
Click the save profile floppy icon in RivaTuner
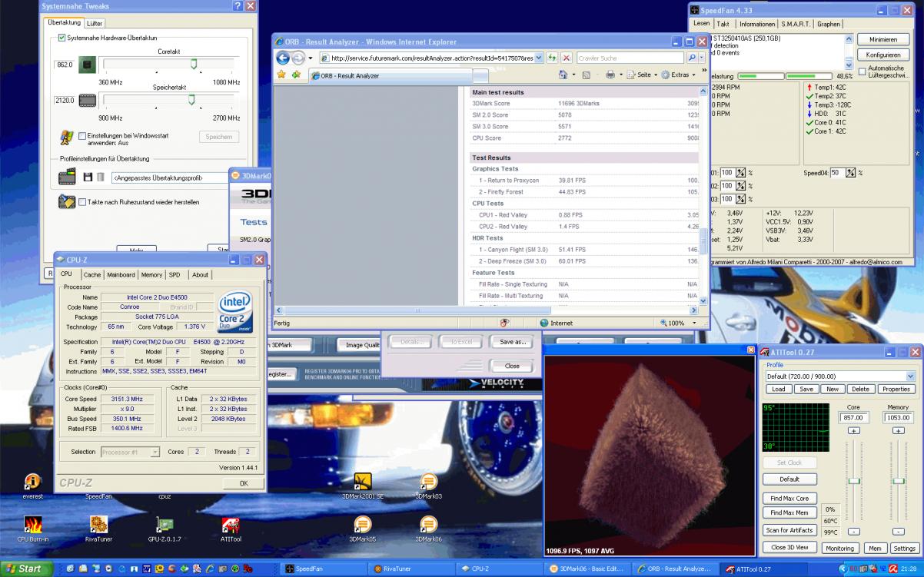click(88, 177)
